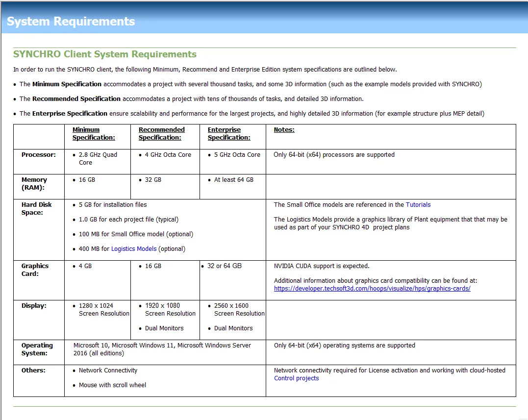Click the 'Enterprise Specification:' column header
The width and height of the screenshot is (528, 420).
click(229, 134)
